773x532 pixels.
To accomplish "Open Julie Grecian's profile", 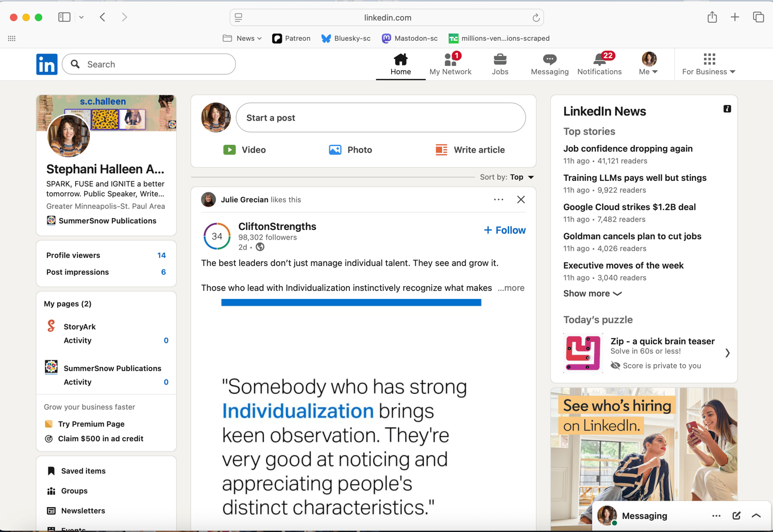I will tap(245, 199).
